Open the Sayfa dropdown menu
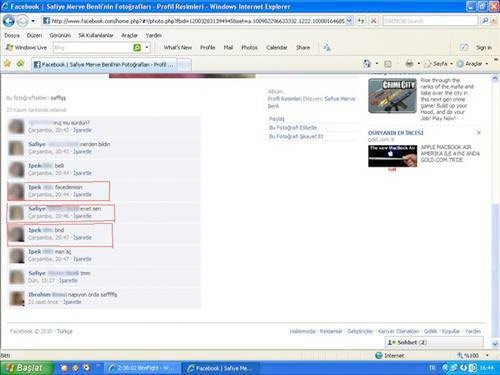500x375 pixels. pos(438,63)
